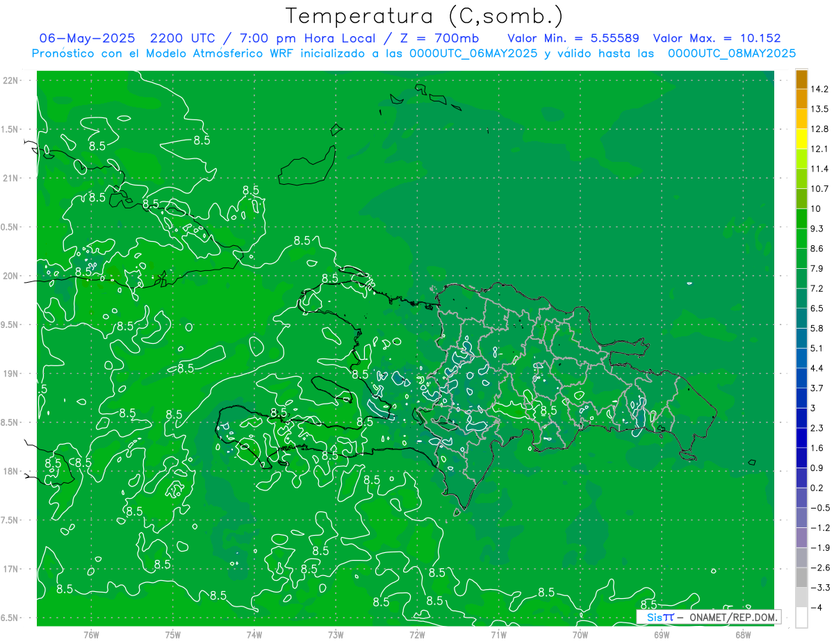Click the "20N" latitude axis label
This screenshot has width=834, height=644.
tap(10, 276)
